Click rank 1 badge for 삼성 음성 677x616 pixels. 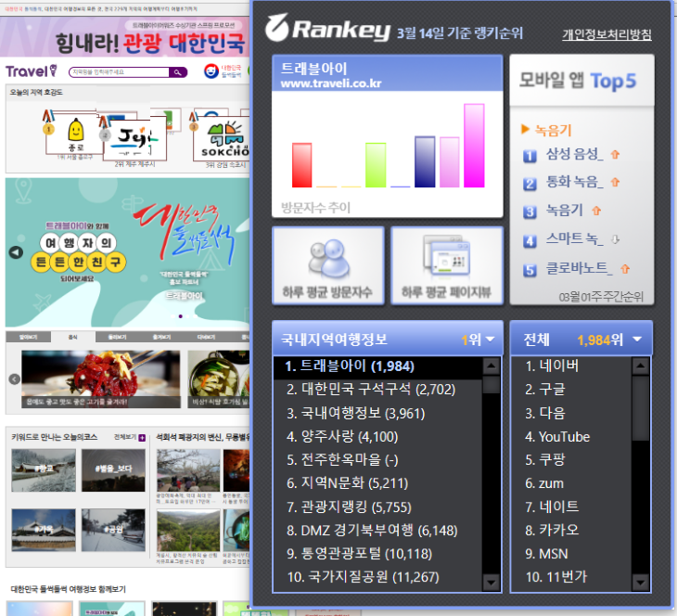pos(530,156)
